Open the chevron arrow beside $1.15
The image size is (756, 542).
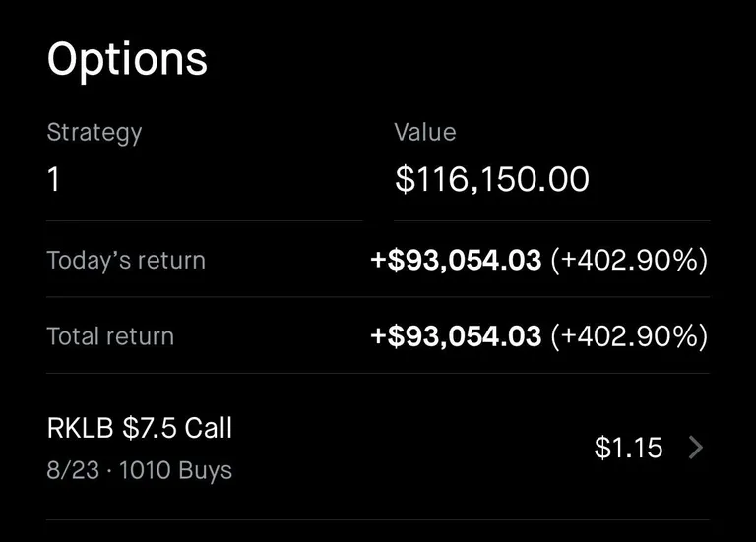pos(696,449)
